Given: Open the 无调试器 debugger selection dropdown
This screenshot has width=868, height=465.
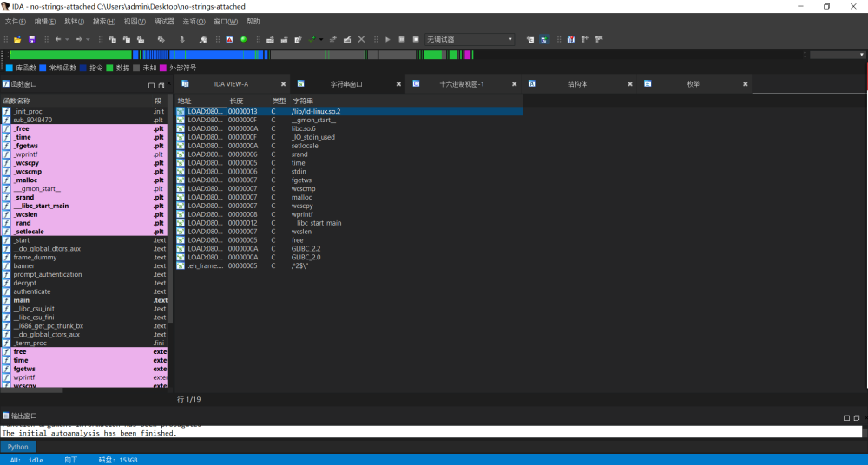Looking at the screenshot, I should coord(470,39).
